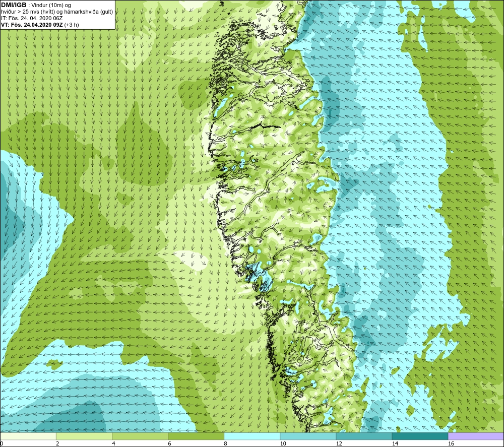504x447 pixels.
Task: Click the '2' scale tick label
Action: 57,443
